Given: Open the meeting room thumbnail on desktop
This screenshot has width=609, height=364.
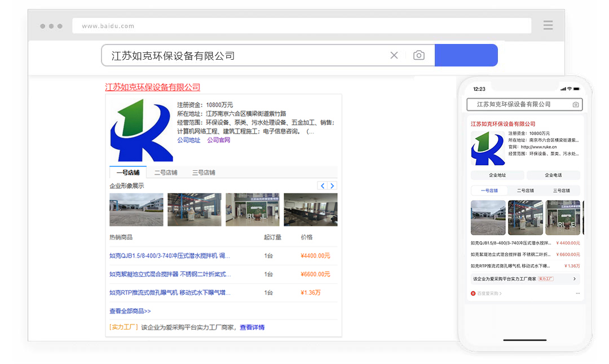Looking at the screenshot, I should click(x=311, y=210).
